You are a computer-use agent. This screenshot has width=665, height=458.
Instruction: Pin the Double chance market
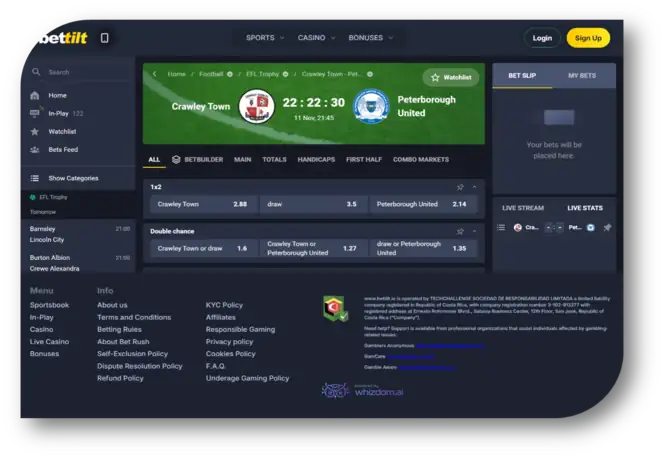460,231
